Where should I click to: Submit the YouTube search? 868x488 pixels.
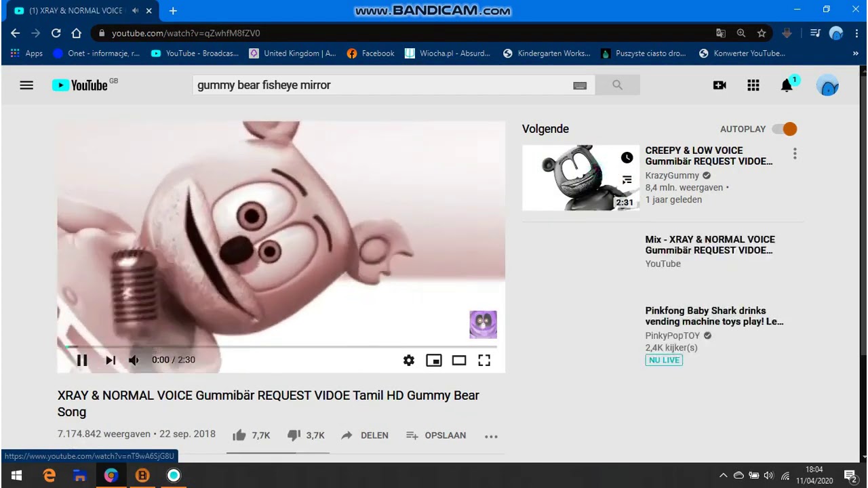pos(617,85)
